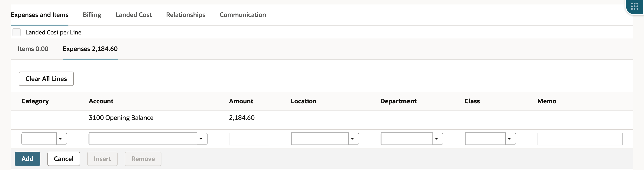Click the Category column header
The image size is (644, 170).
tap(35, 101)
